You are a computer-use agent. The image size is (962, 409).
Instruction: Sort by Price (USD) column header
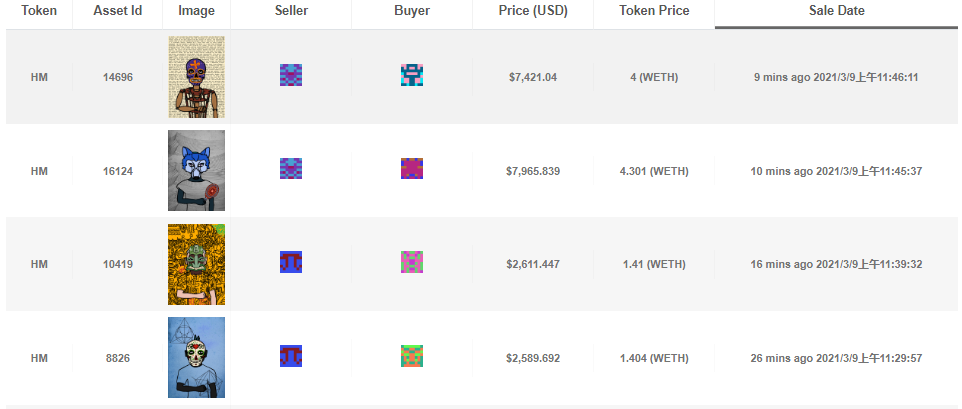tap(533, 11)
